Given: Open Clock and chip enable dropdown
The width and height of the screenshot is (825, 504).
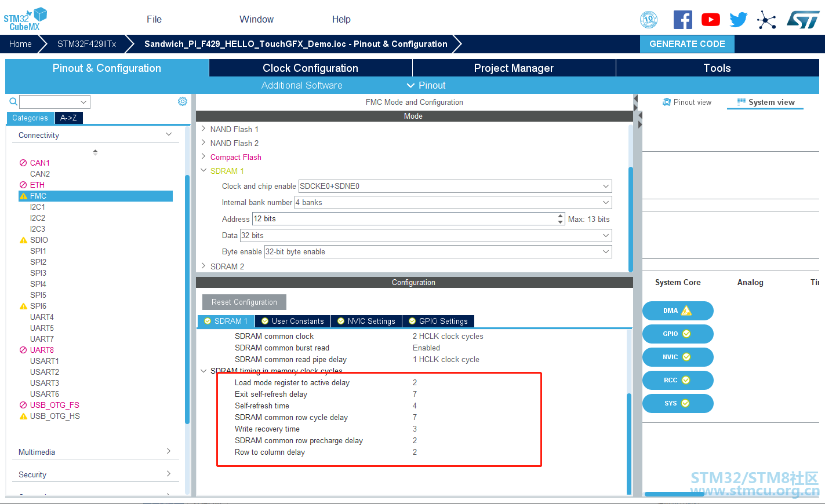Looking at the screenshot, I should [455, 186].
